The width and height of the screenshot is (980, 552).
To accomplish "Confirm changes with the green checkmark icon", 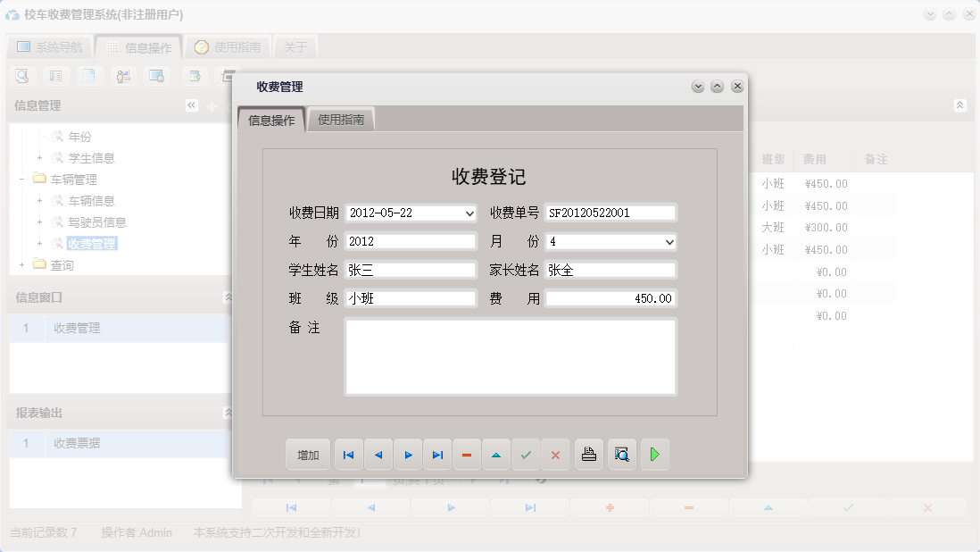I will pyautogui.click(x=526, y=455).
